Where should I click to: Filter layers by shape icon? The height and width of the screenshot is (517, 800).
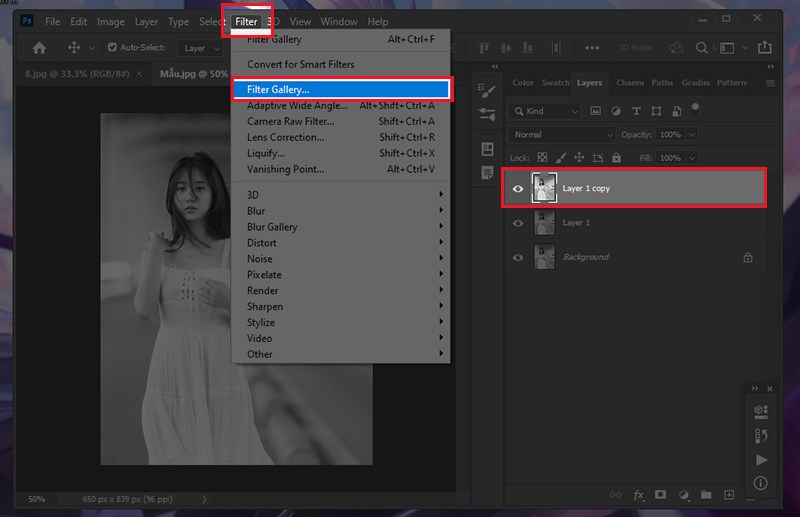coord(656,111)
